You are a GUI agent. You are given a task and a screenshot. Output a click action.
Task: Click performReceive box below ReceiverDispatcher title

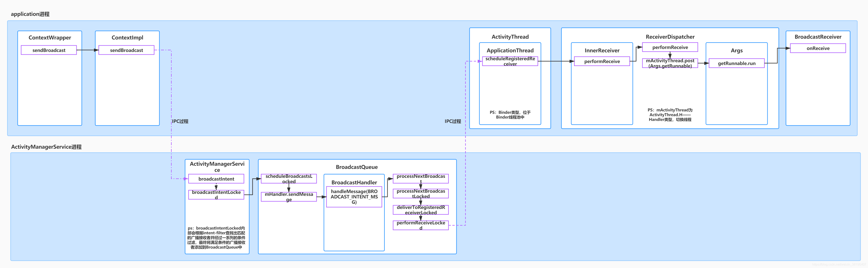click(x=670, y=47)
